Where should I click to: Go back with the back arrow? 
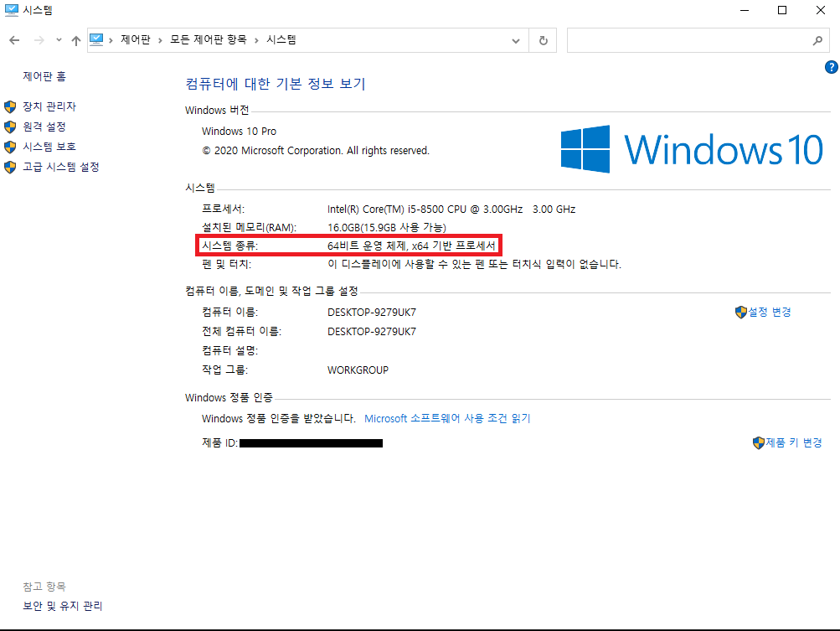pyautogui.click(x=14, y=40)
